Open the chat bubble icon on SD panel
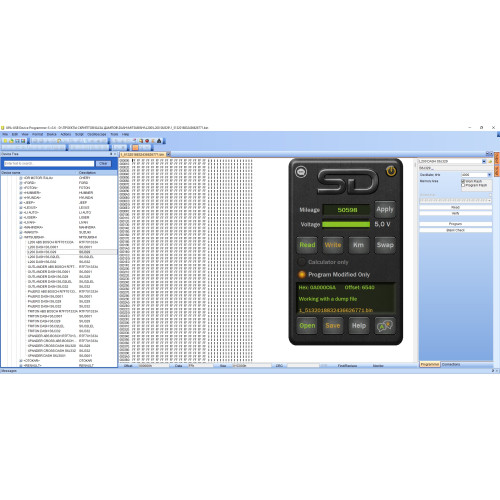The image size is (500, 500). 301,172
